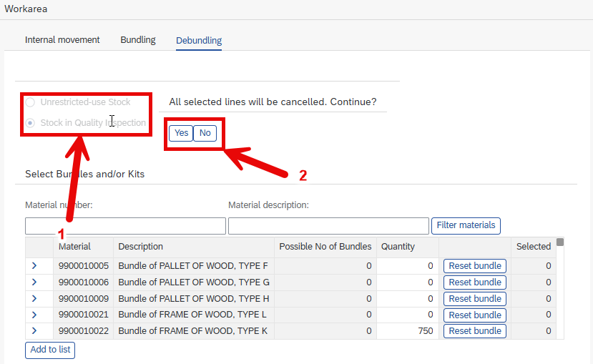Expand row for material 9900010022
593x364 pixels.
tap(34, 330)
